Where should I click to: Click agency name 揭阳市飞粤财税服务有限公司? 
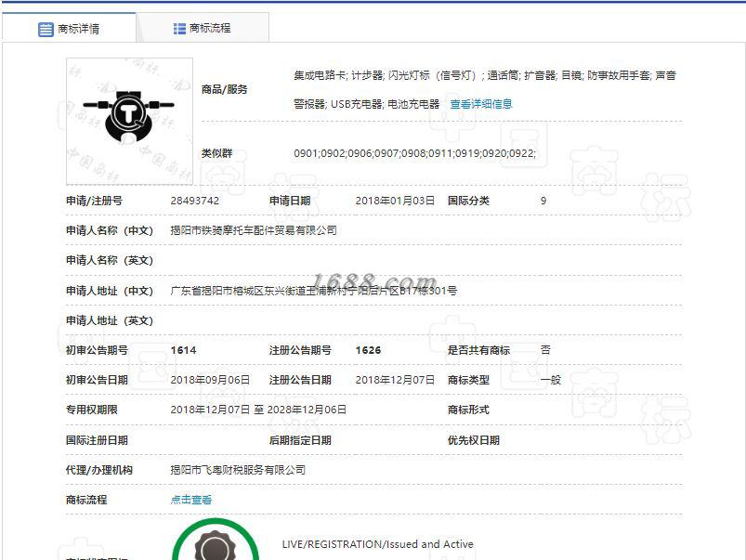pos(238,470)
